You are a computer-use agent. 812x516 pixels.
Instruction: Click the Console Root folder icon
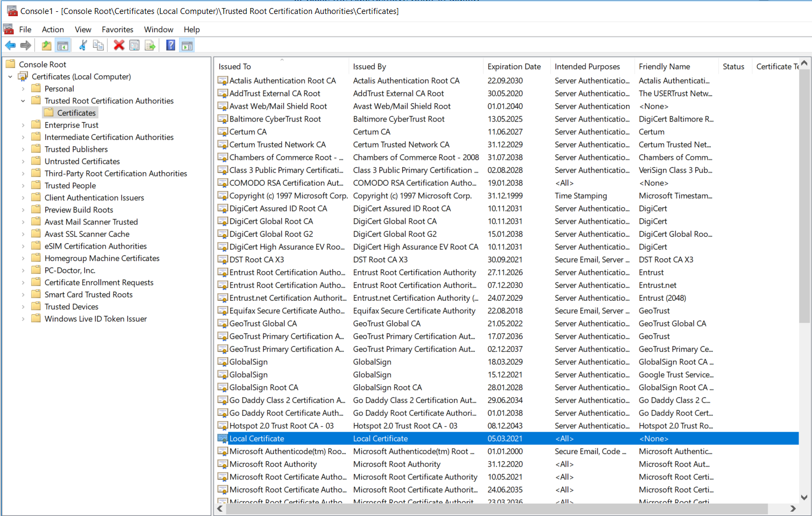click(10, 64)
